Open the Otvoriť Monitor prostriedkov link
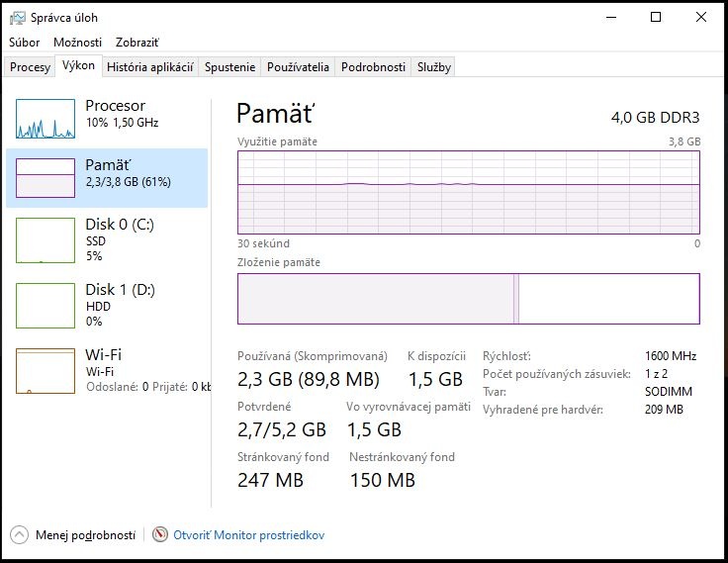Image resolution: width=728 pixels, height=563 pixels. pyautogui.click(x=248, y=535)
